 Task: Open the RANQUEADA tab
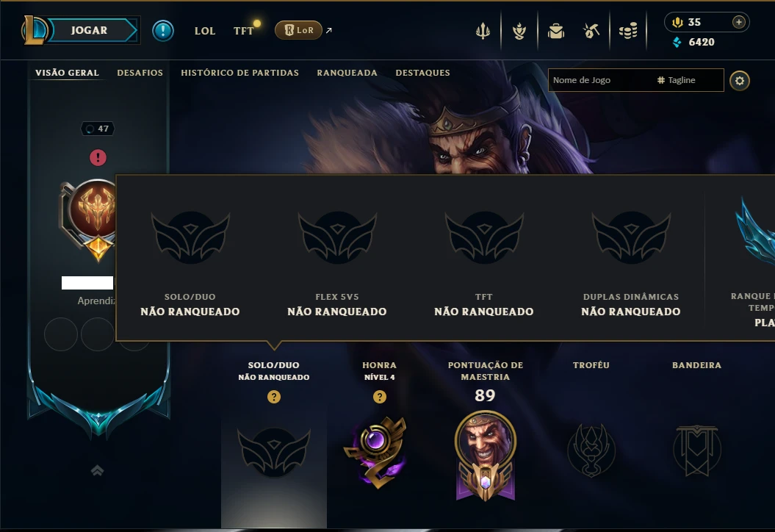[347, 73]
